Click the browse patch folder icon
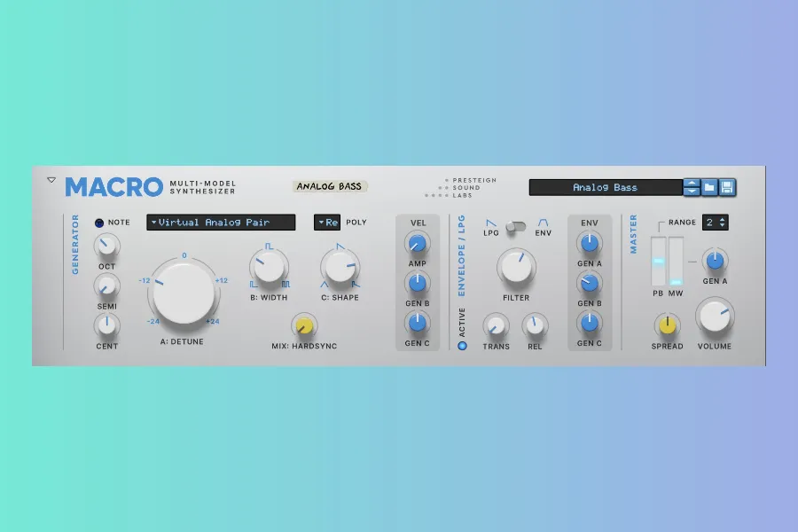The image size is (798, 532). click(709, 187)
